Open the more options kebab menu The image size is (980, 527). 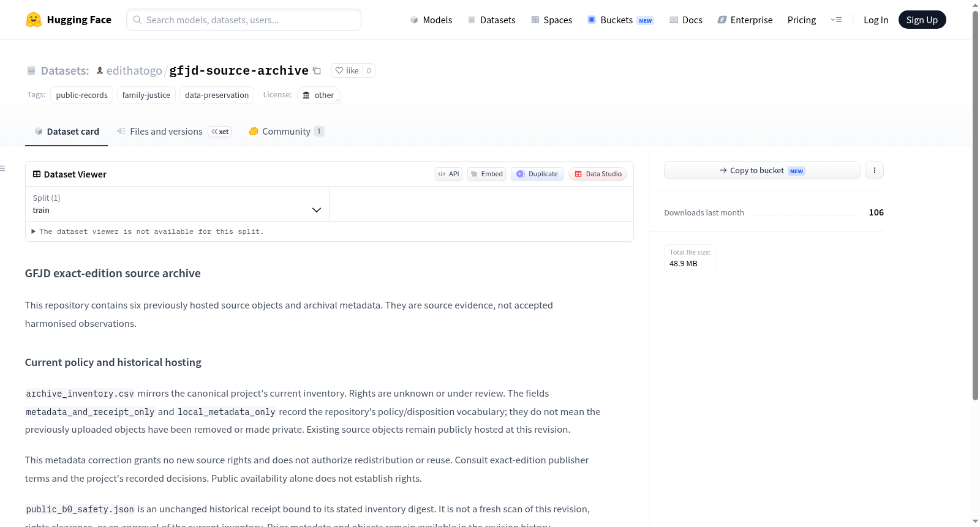(x=875, y=170)
